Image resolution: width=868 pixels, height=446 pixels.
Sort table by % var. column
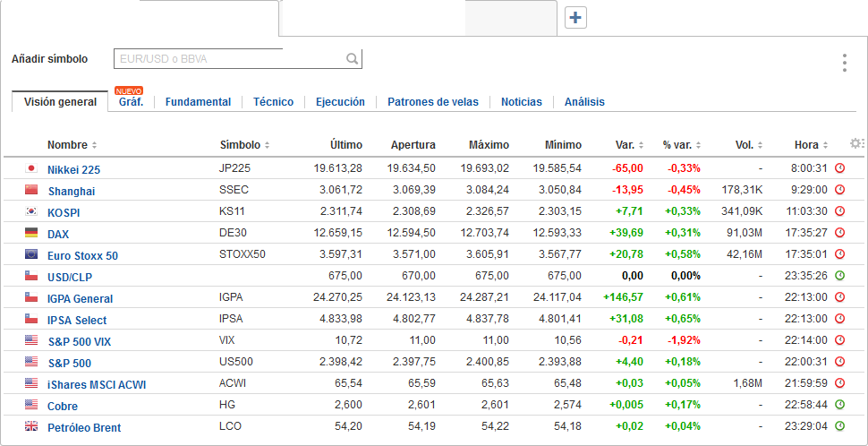pos(682,145)
